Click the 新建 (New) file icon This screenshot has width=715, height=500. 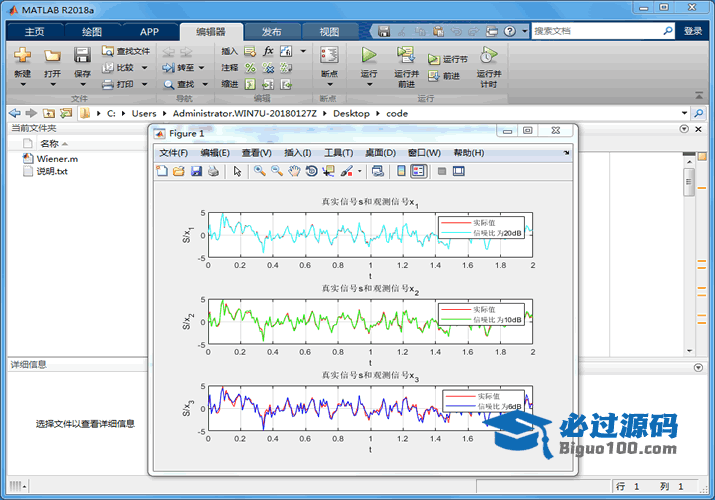[x=22, y=55]
